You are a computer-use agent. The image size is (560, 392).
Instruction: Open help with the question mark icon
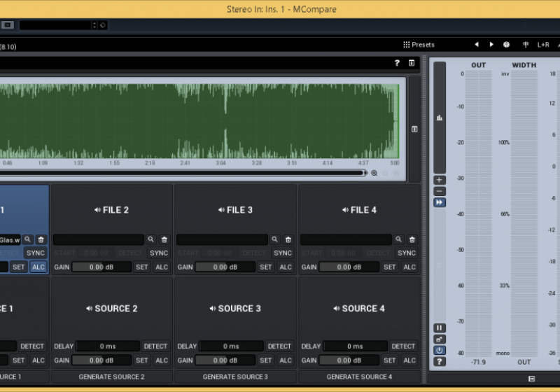397,63
